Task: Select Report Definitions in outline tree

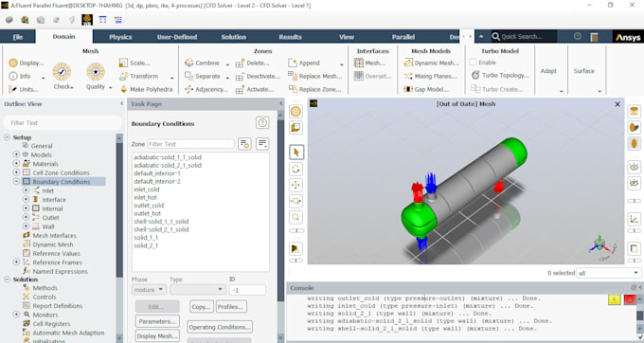Action: pyautogui.click(x=58, y=306)
